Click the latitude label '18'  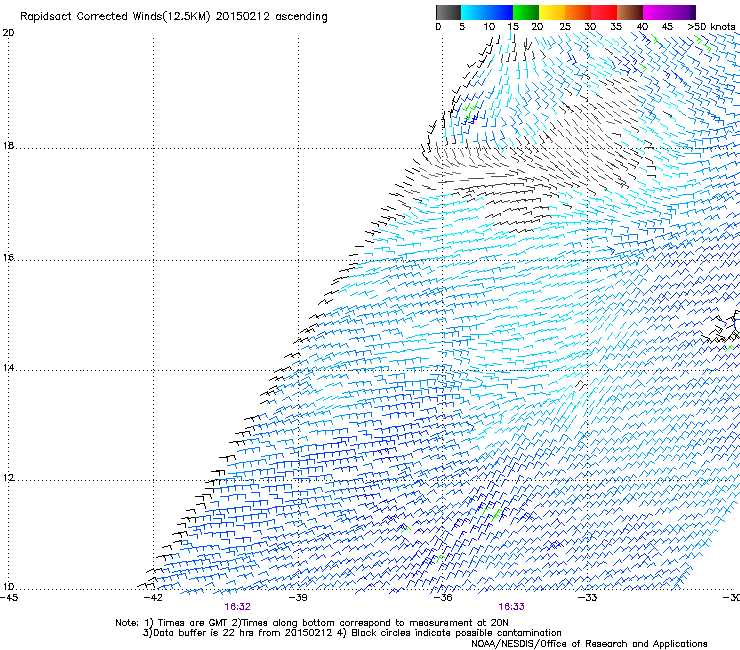[x=8, y=146]
